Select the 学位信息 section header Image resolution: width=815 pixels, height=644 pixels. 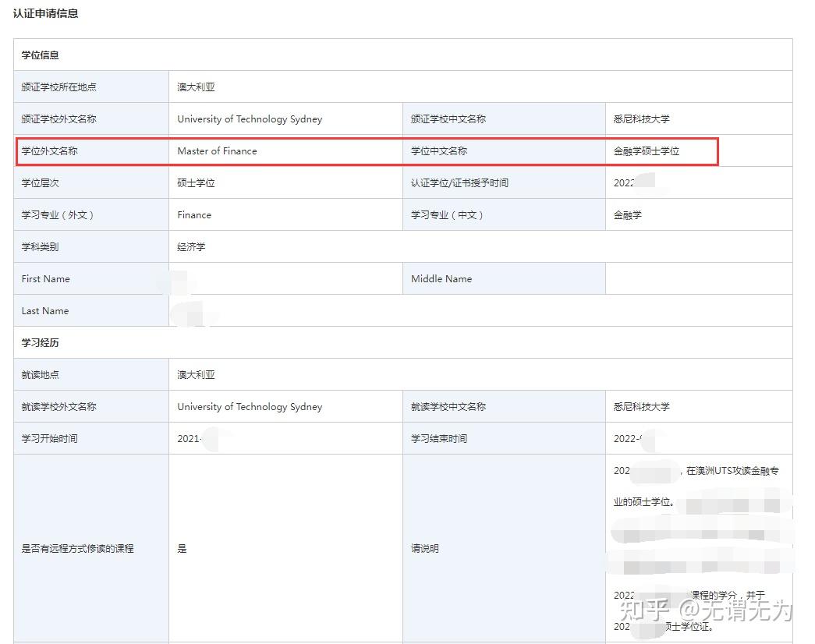click(40, 55)
